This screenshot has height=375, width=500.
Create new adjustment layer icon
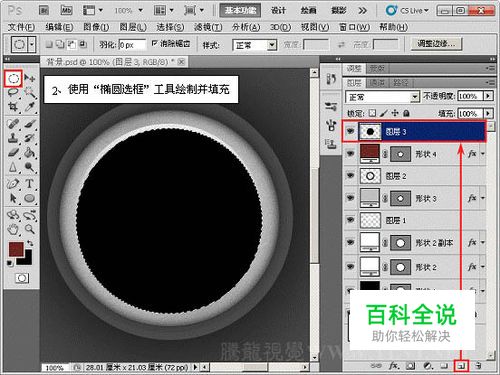click(x=427, y=366)
